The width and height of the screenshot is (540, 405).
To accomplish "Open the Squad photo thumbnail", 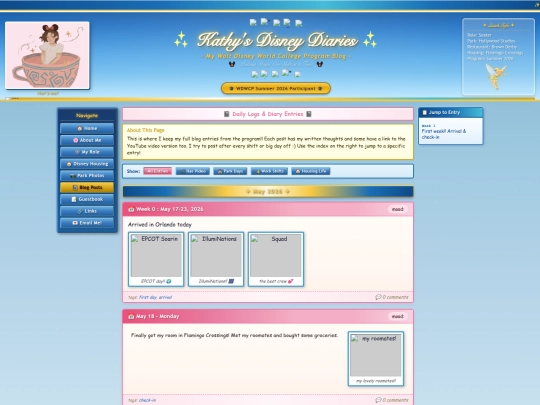I will 276,259.
